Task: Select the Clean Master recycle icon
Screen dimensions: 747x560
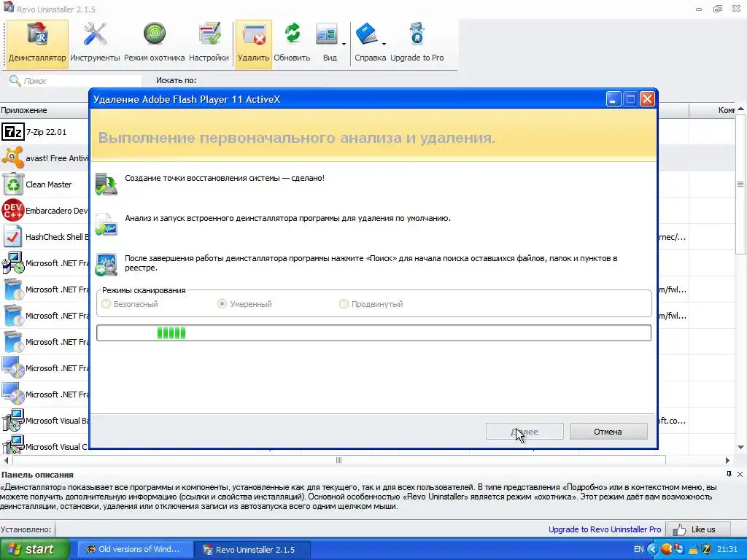Action: click(13, 184)
